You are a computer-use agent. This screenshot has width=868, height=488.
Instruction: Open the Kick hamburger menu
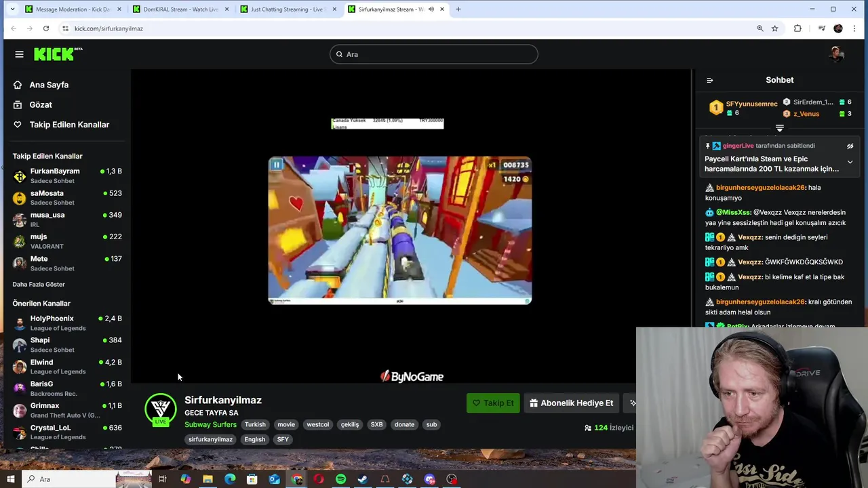click(x=19, y=54)
